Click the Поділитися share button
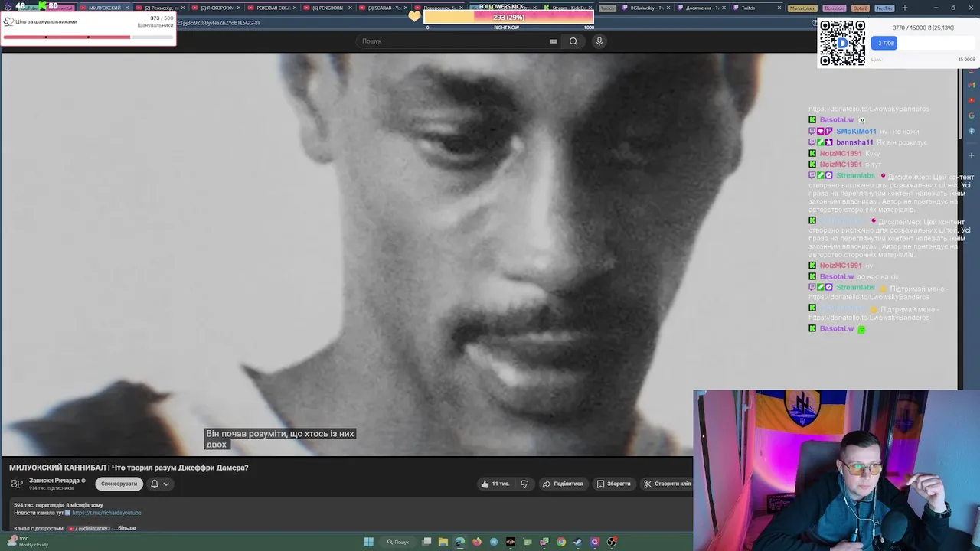Viewport: 980px width, 551px height. pyautogui.click(x=563, y=484)
